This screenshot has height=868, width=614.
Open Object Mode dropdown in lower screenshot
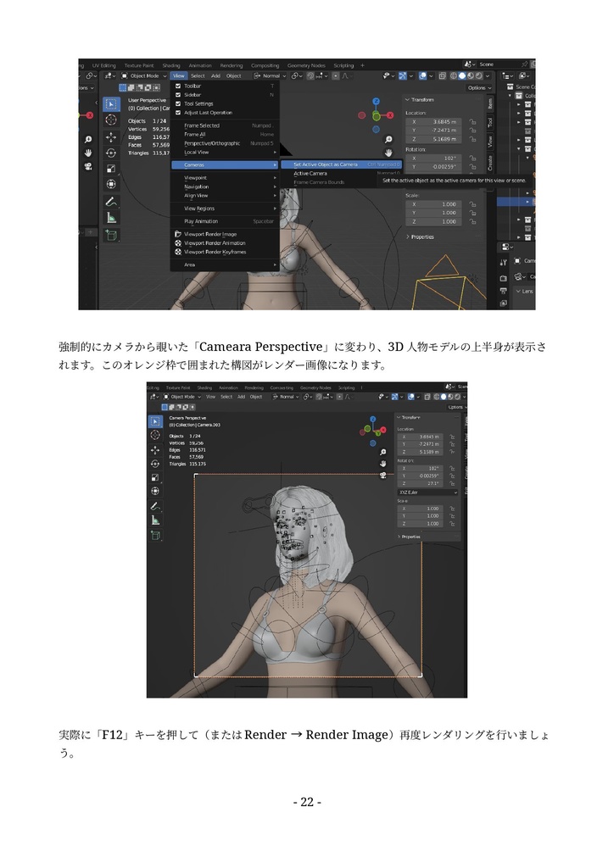point(182,397)
